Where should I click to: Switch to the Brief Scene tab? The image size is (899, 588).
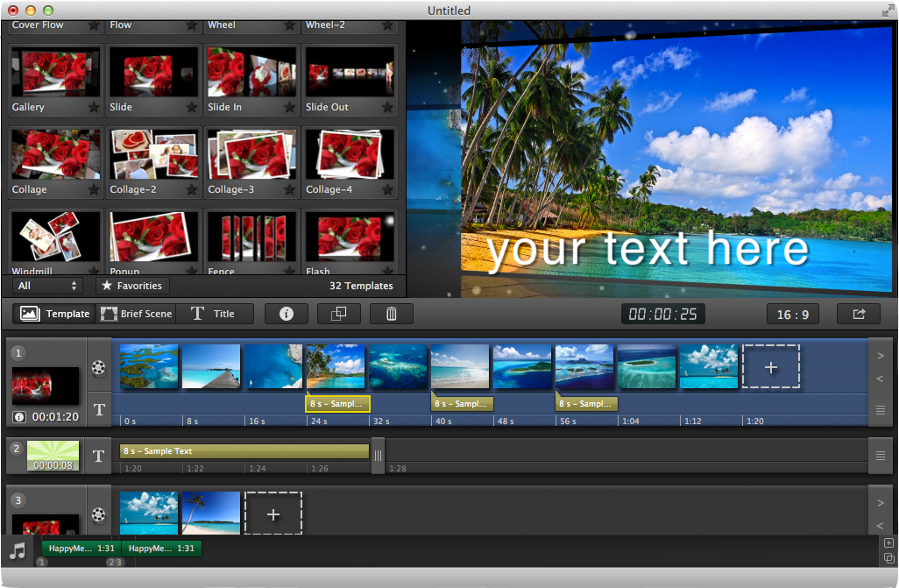tap(136, 314)
